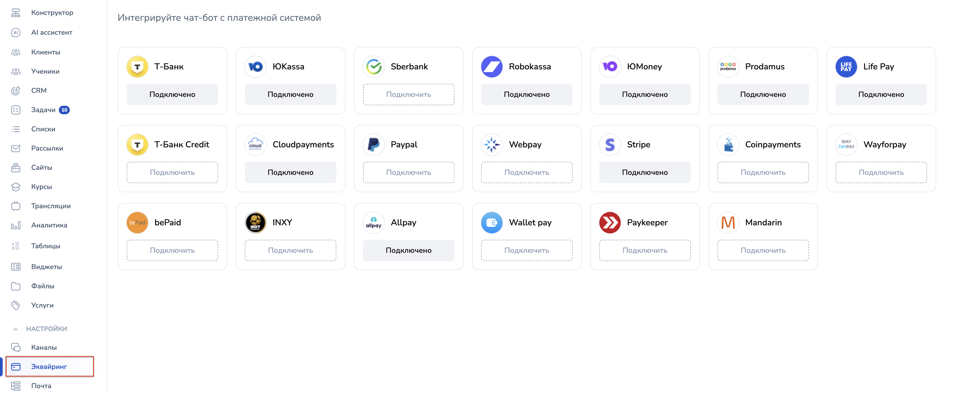Screen dimensions: 980x393
Task: Click the Coinpayments card title
Action: click(x=773, y=145)
